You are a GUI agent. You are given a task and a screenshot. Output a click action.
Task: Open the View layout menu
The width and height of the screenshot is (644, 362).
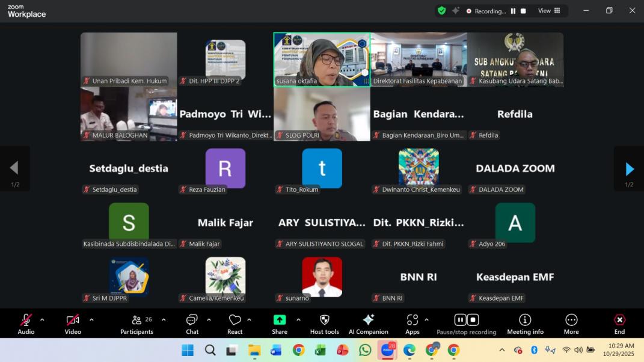click(x=548, y=11)
